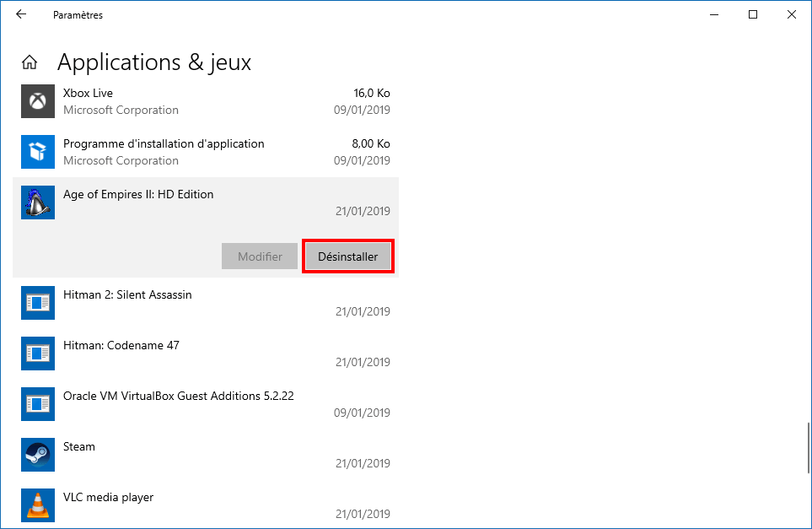Click the Age of Empires II icon
This screenshot has height=529, width=812.
(x=38, y=202)
